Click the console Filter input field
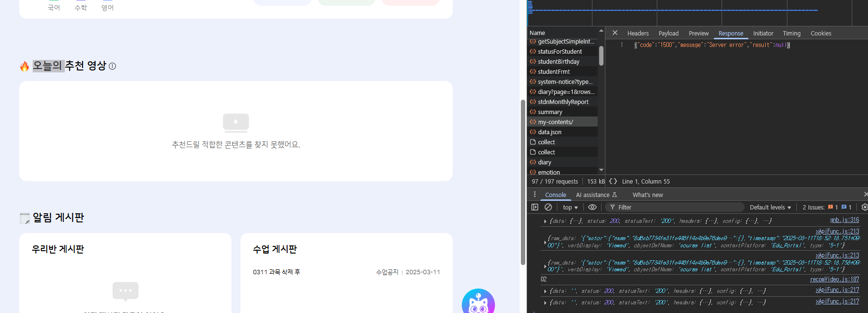This screenshot has width=868, height=313. [677, 208]
